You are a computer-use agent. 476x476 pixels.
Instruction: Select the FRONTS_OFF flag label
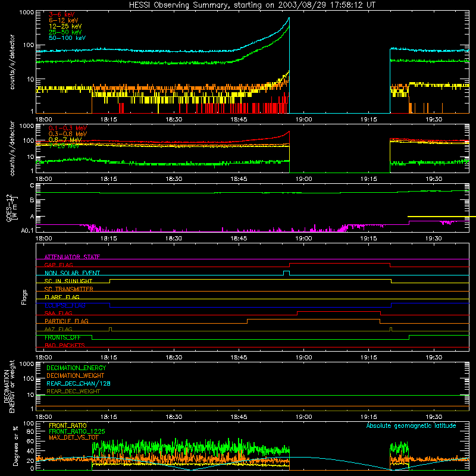pos(62,337)
